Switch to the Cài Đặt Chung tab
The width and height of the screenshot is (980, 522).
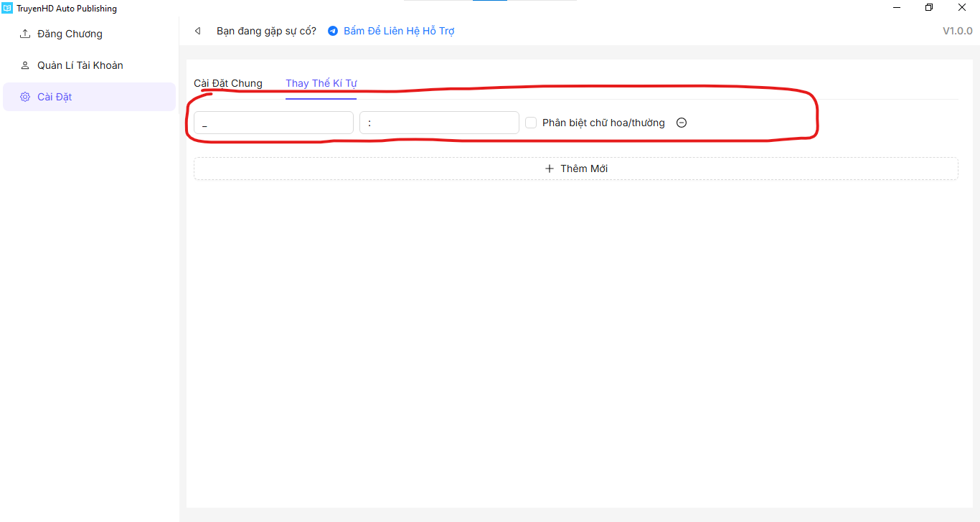[x=228, y=83]
